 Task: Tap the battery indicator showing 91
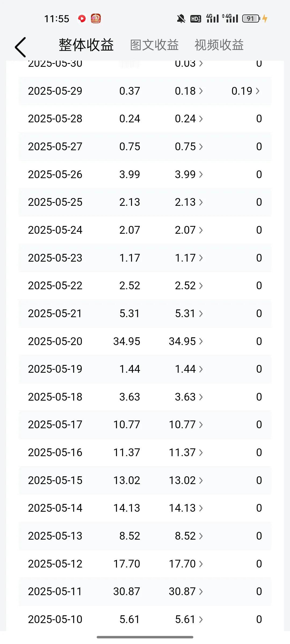coord(251,19)
